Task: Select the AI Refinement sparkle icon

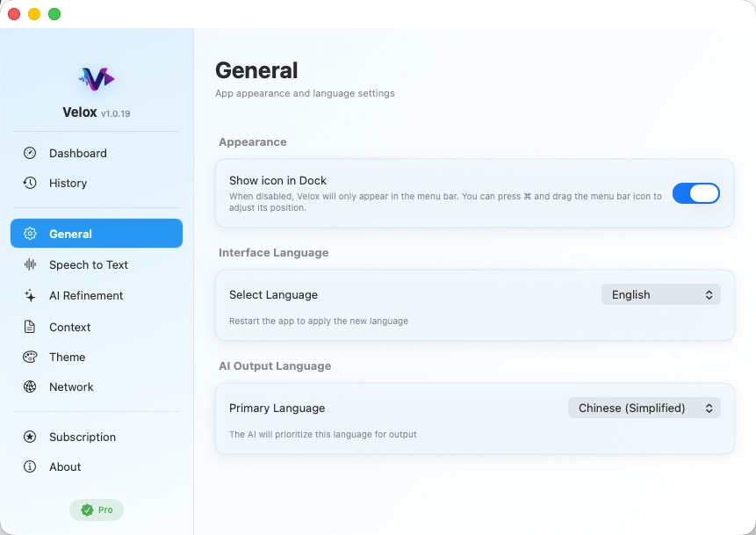Action: 29,295
